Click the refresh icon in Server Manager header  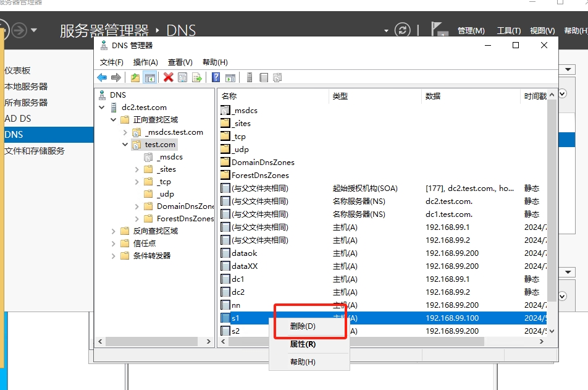tap(402, 30)
